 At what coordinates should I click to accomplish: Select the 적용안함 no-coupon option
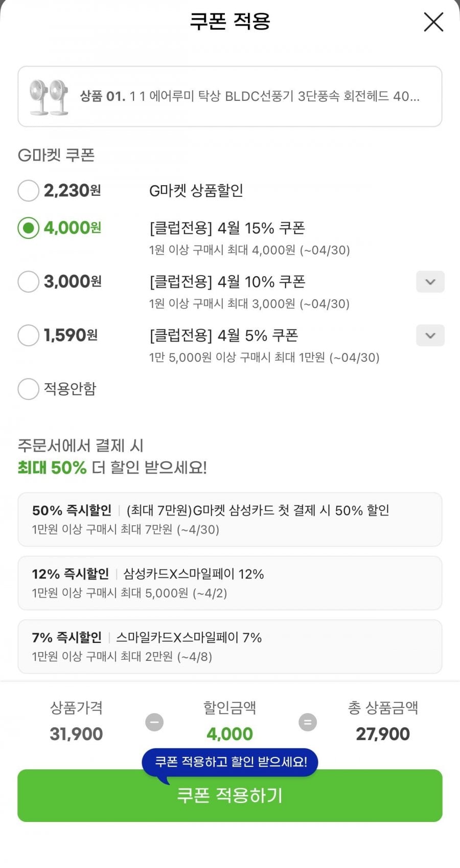[29, 389]
